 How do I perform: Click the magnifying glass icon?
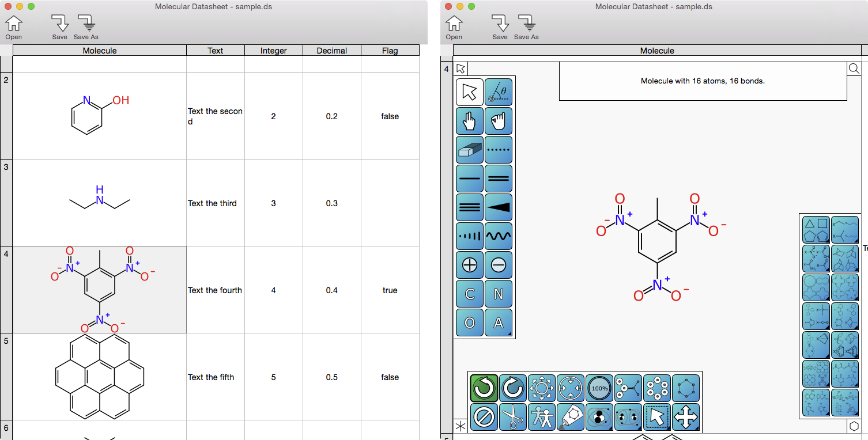pyautogui.click(x=854, y=69)
